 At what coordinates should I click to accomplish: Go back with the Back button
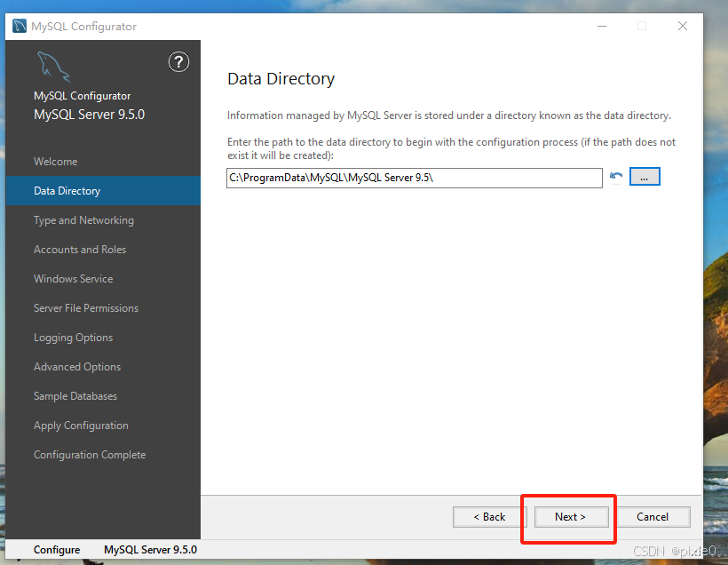tap(489, 517)
